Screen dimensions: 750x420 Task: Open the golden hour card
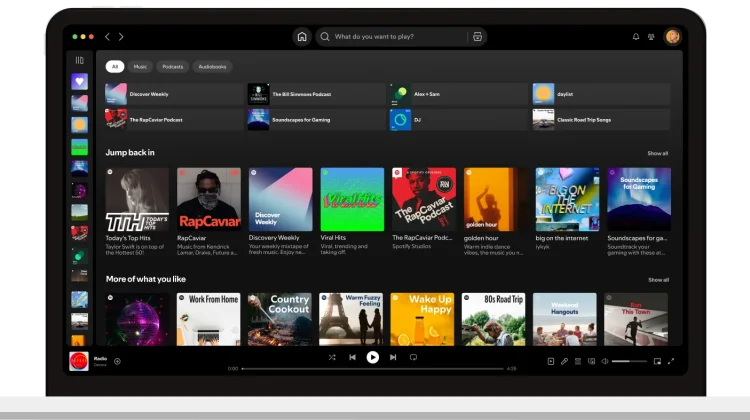(x=496, y=211)
